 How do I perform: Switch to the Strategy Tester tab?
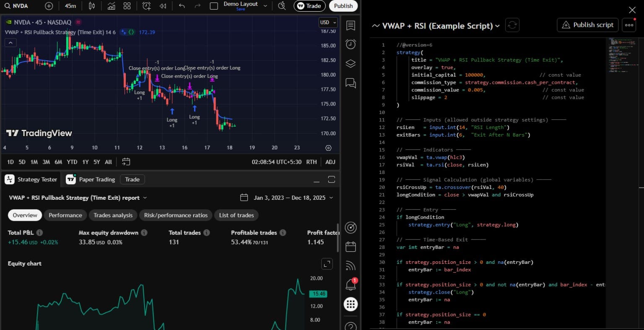[x=31, y=179]
